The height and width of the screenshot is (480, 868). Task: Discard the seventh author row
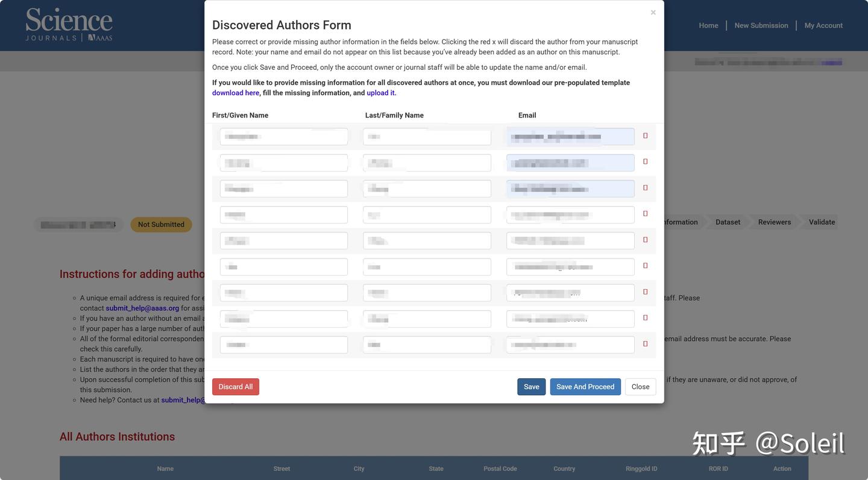tap(646, 291)
